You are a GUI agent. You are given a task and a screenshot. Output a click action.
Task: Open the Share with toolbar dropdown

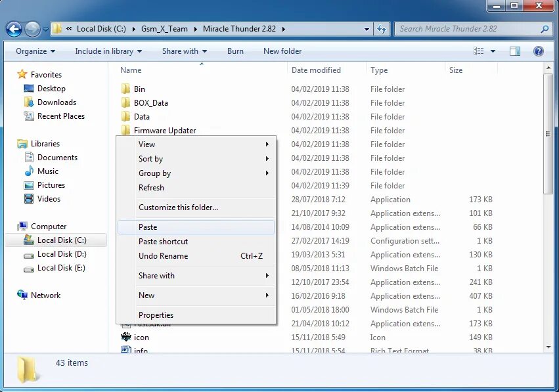[185, 51]
